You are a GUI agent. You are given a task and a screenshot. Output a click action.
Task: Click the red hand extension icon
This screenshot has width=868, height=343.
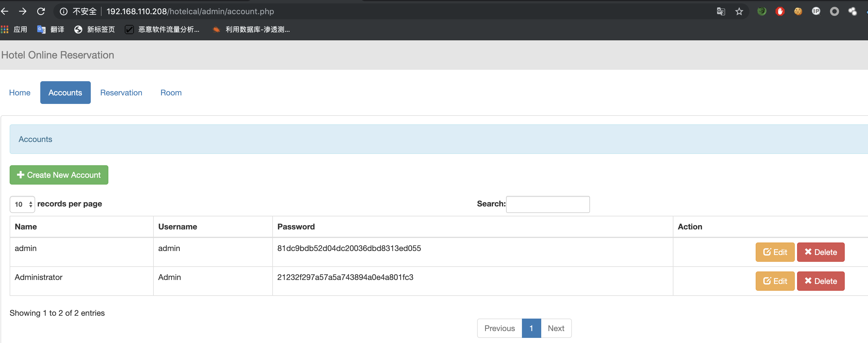pyautogui.click(x=780, y=11)
